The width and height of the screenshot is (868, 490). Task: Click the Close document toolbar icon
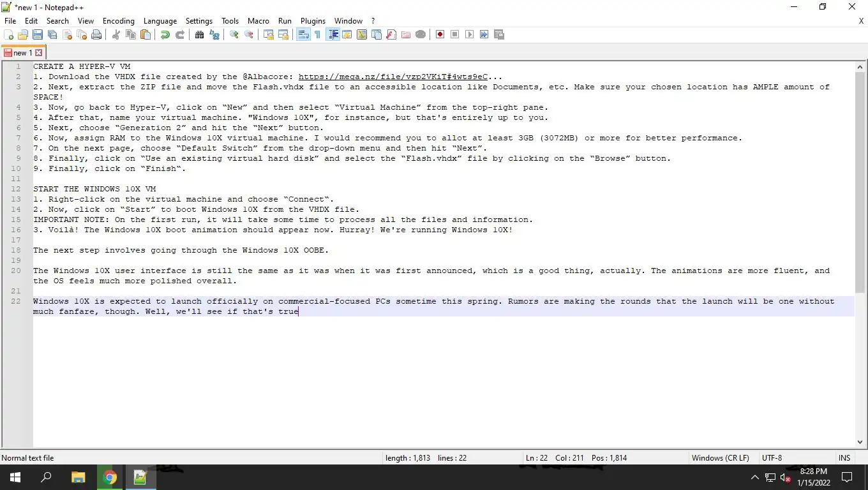(67, 34)
